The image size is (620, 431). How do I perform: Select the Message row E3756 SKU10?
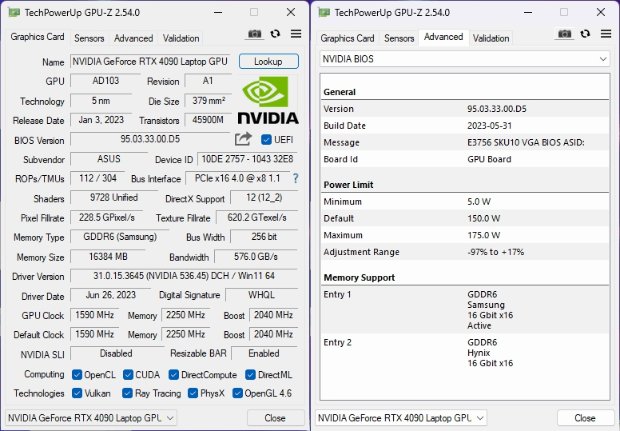465,142
